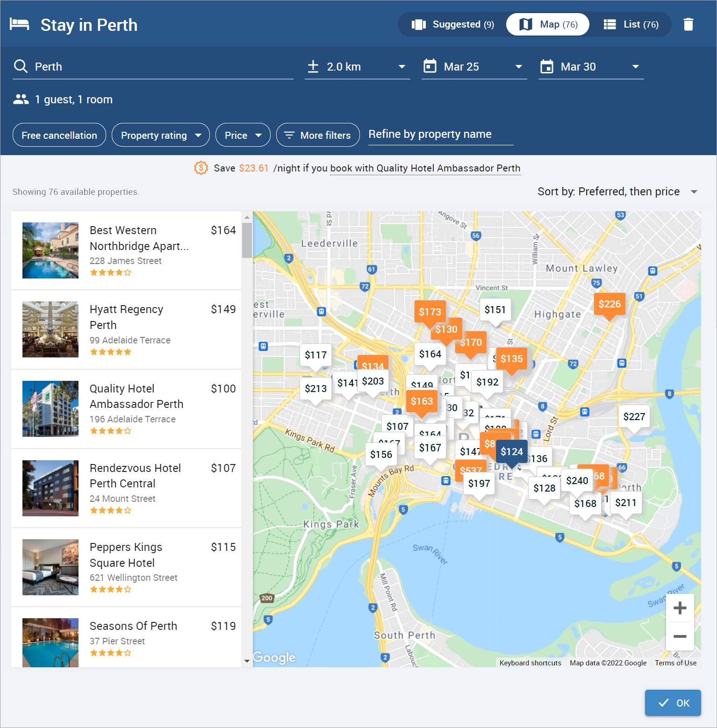Open the Price filter dropdown
717x728 pixels.
pyautogui.click(x=243, y=135)
